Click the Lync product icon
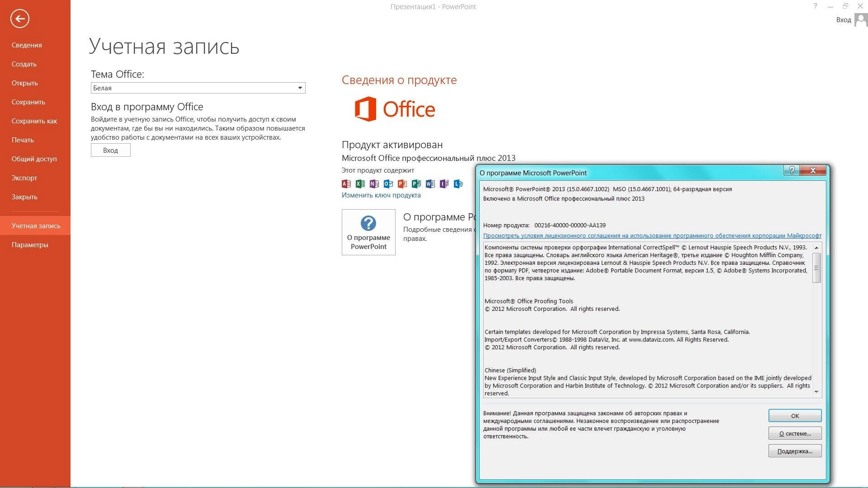Viewport: 868px width, 488px height. 458,183
